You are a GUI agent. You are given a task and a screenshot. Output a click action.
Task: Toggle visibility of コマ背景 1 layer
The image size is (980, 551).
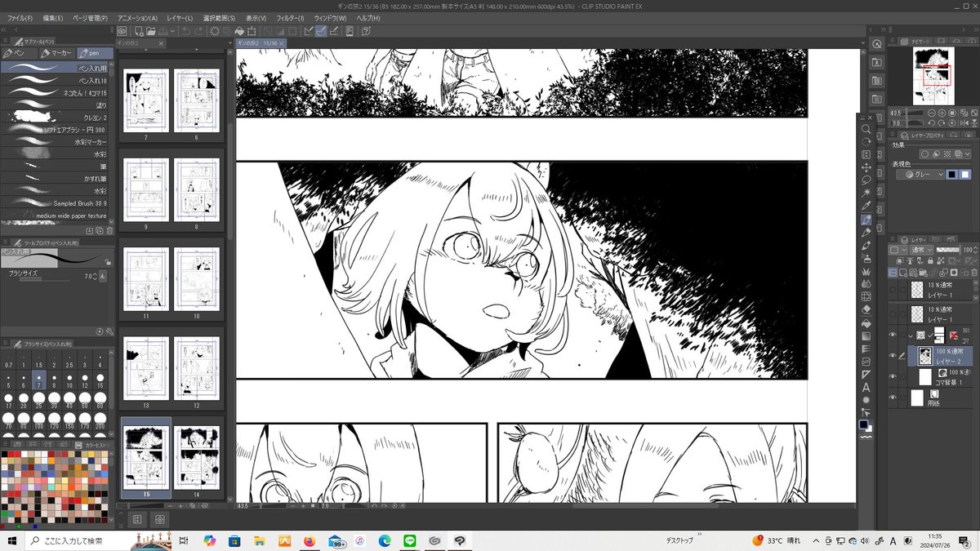tap(893, 376)
